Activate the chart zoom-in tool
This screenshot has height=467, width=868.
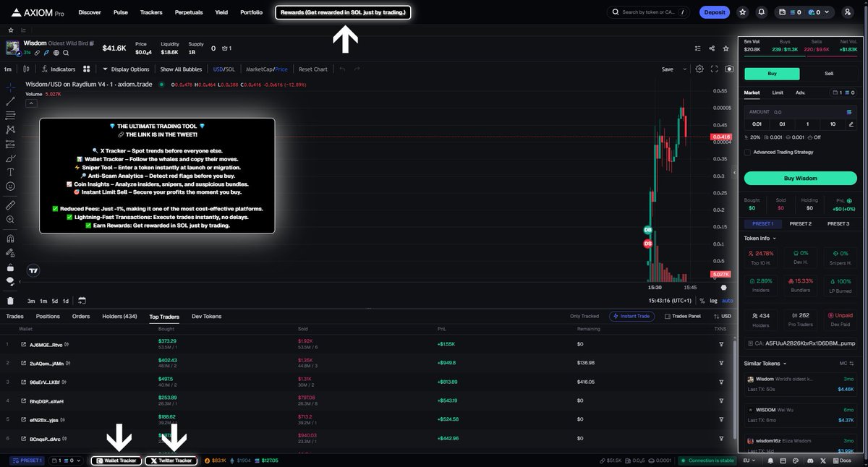(x=10, y=219)
